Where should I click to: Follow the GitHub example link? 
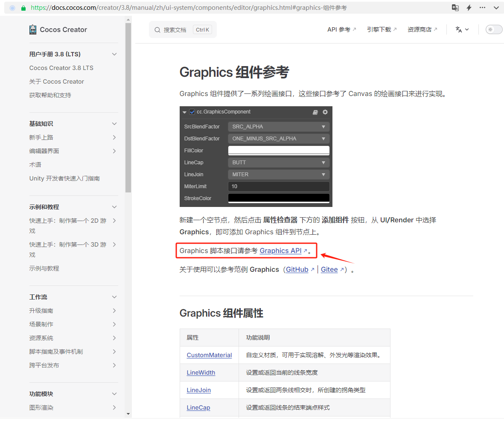pyautogui.click(x=297, y=270)
